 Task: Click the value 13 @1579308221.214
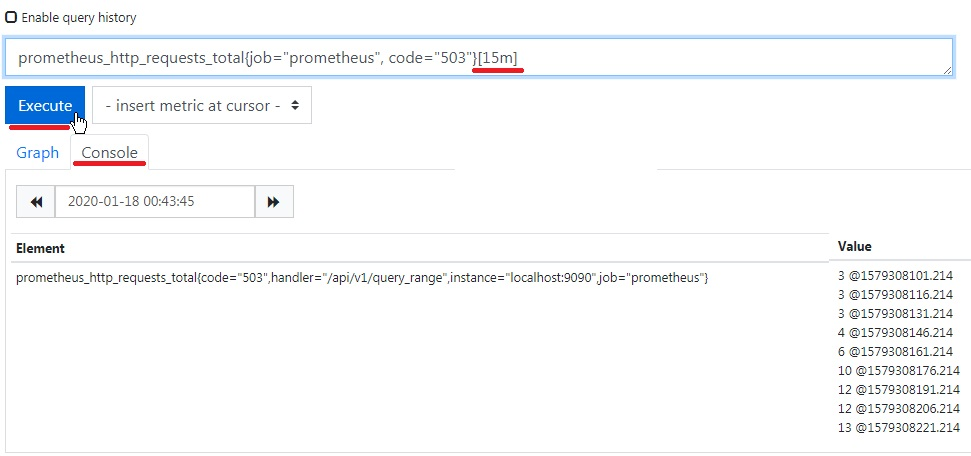[899, 428]
